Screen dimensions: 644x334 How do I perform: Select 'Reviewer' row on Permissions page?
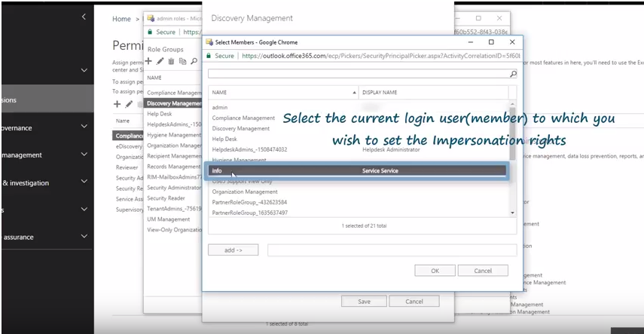pos(128,167)
